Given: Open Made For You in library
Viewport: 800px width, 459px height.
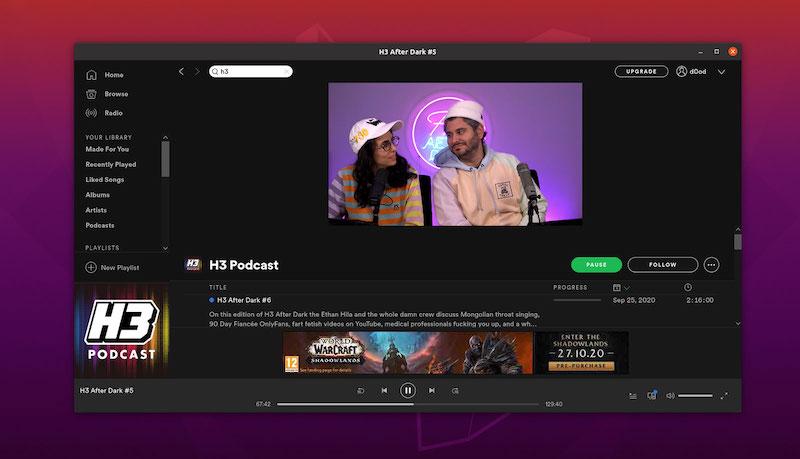Looking at the screenshot, I should coord(107,149).
